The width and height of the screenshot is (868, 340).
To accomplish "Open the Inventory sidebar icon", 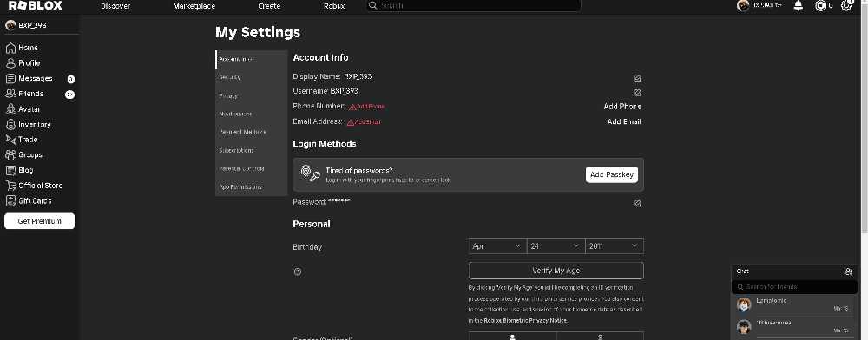I will tap(10, 124).
